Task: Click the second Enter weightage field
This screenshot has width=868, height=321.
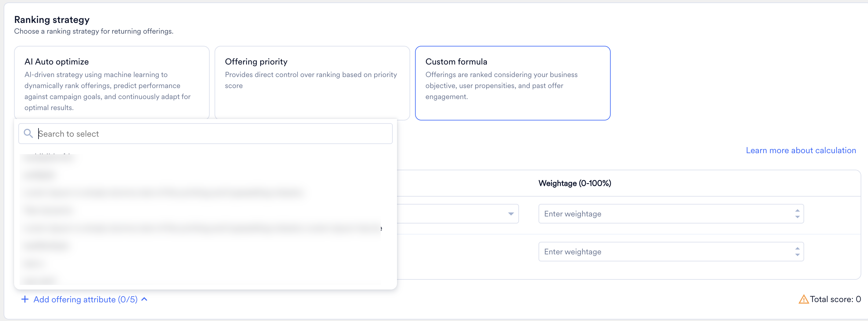Action: pos(671,252)
